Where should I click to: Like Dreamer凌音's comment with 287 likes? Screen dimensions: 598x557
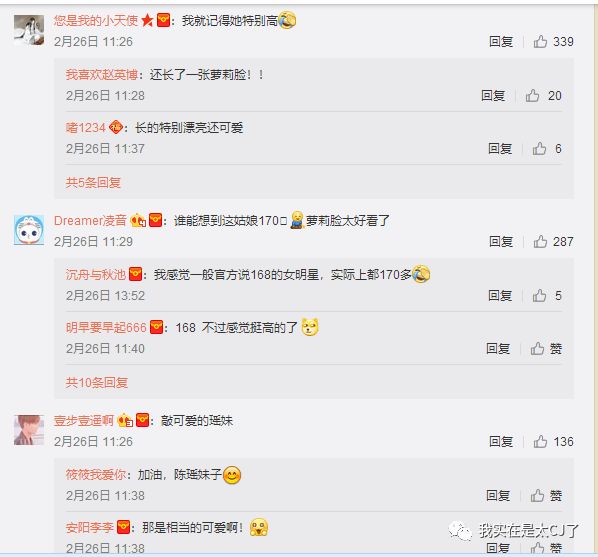tap(553, 241)
